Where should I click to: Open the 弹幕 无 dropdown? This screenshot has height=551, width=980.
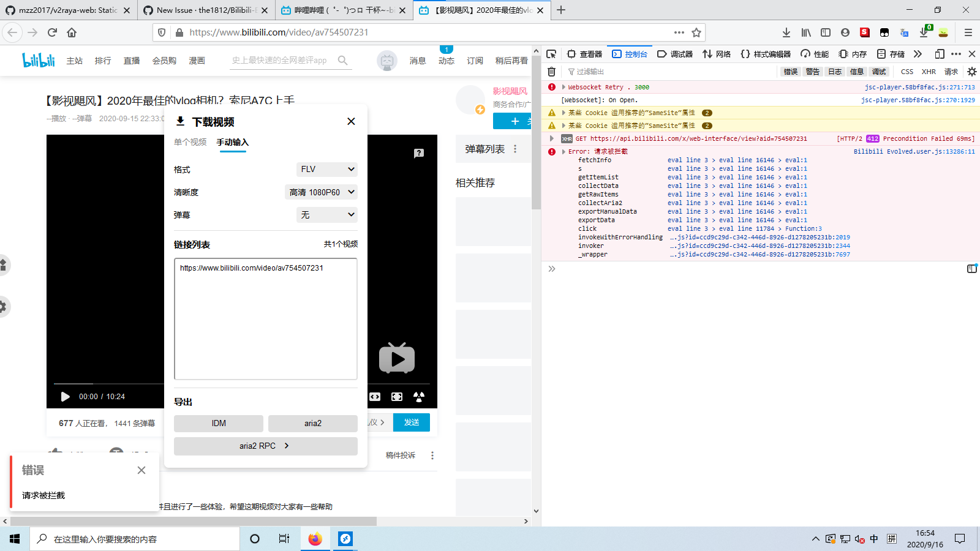(327, 214)
